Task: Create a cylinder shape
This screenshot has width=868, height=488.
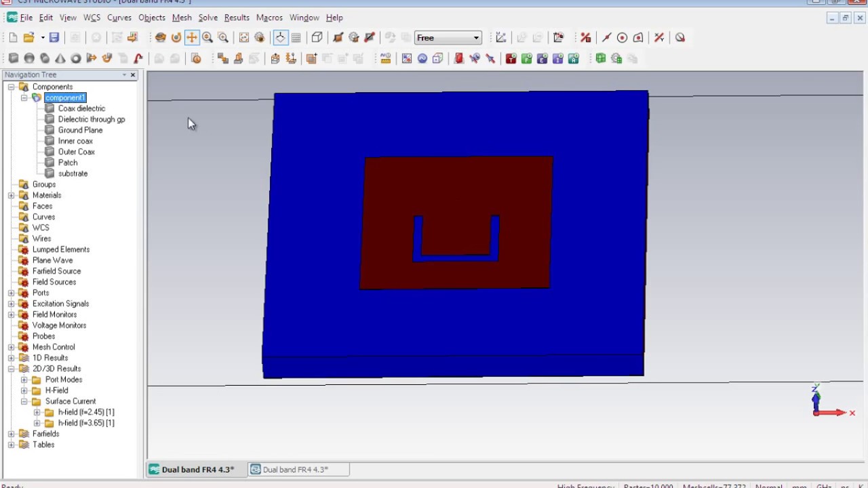Action: (45, 59)
